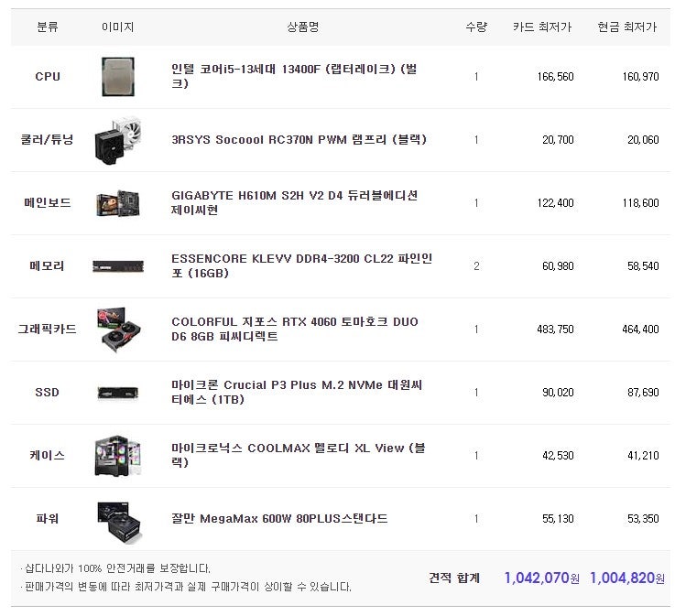Click the 3RSYS Socoool RC370N cooler thumbnail
The height and width of the screenshot is (616, 675).
click(117, 140)
